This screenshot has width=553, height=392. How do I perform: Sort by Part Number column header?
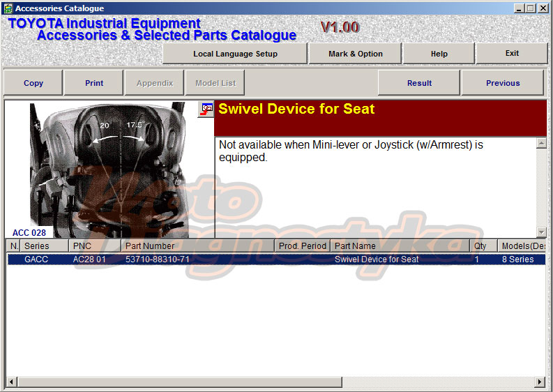click(198, 246)
